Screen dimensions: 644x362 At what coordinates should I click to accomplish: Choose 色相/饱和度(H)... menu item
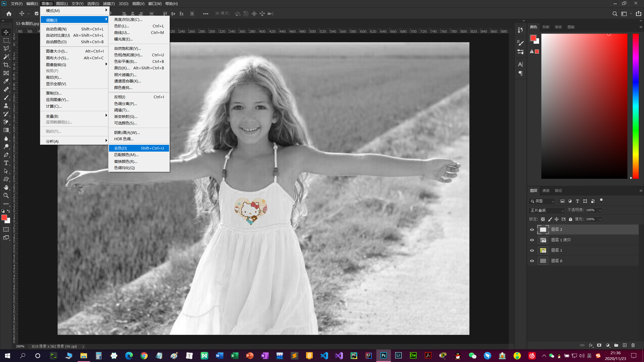(x=139, y=55)
